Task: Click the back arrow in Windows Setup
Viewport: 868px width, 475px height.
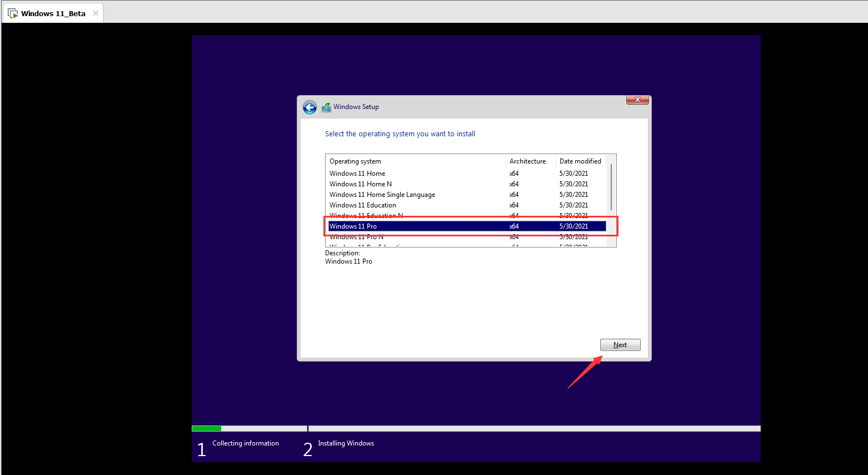Action: click(x=310, y=107)
